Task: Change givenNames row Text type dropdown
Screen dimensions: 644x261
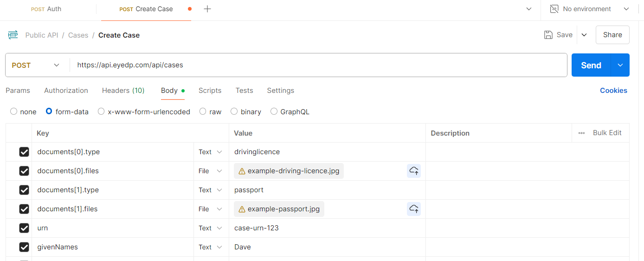Action: pos(211,247)
